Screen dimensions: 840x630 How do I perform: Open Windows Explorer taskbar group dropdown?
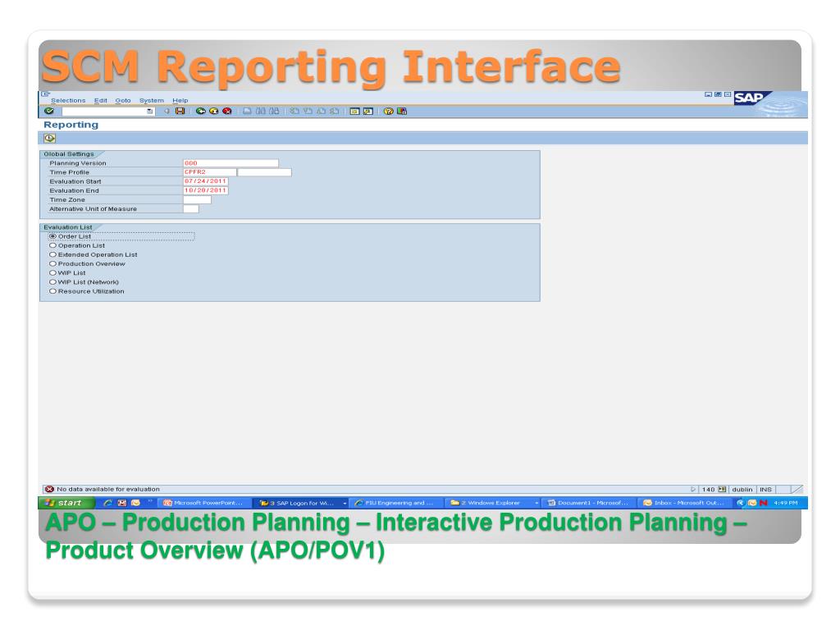tap(536, 503)
